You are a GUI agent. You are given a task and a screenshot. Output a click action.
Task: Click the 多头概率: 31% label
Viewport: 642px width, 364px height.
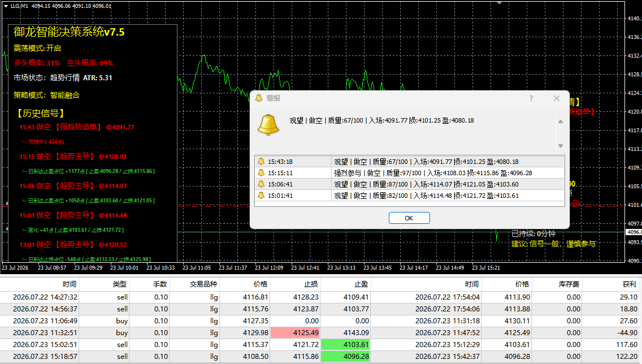tap(37, 63)
